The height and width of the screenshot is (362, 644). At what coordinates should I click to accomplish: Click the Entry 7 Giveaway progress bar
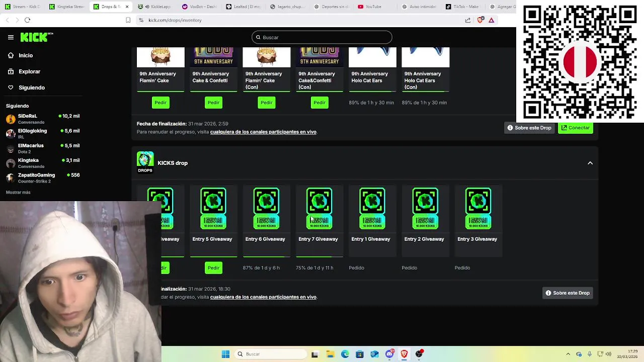319,256
